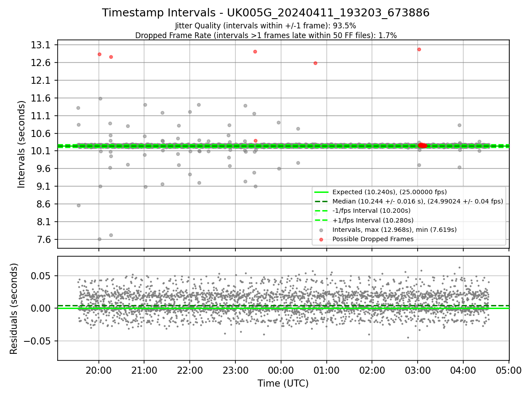Click the 04:00 time tick label
This screenshot has height=399, width=532.
463,370
